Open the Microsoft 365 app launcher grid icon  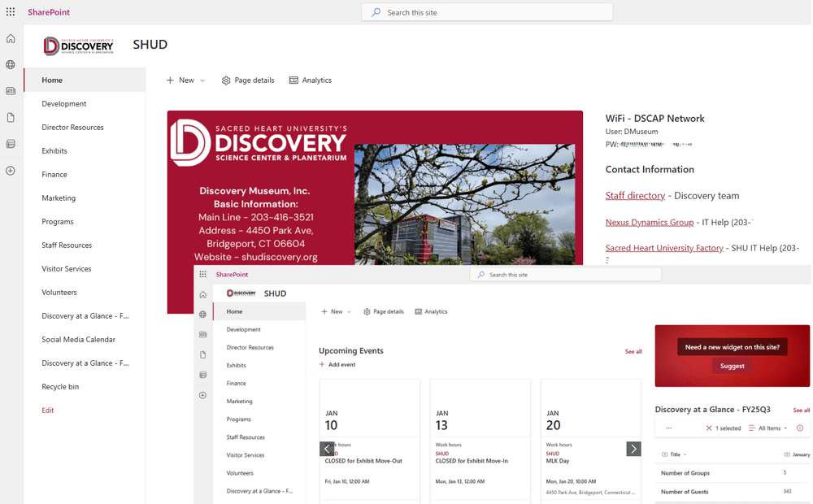(9, 11)
